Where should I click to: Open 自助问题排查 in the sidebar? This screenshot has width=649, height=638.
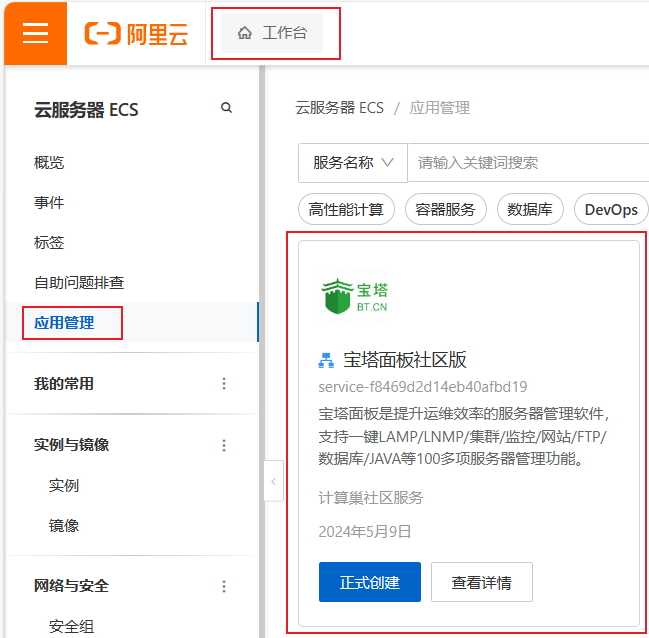pos(79,283)
